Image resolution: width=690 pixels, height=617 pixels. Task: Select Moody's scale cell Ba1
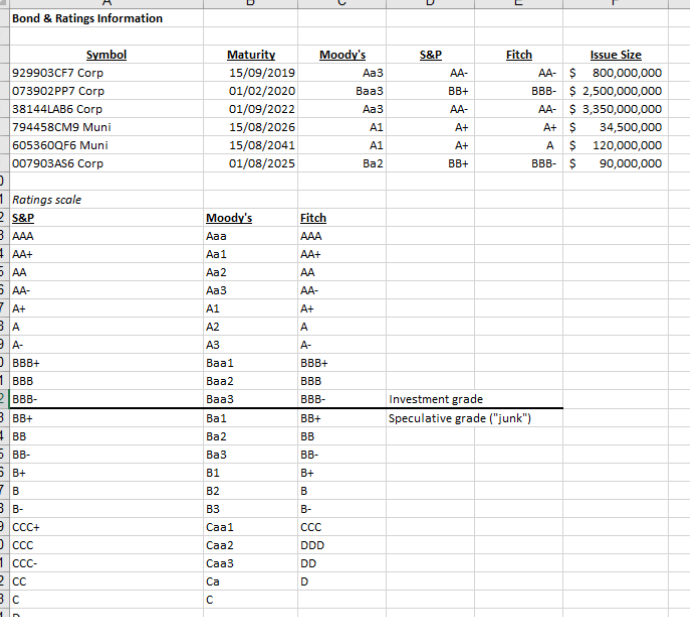pos(251,418)
